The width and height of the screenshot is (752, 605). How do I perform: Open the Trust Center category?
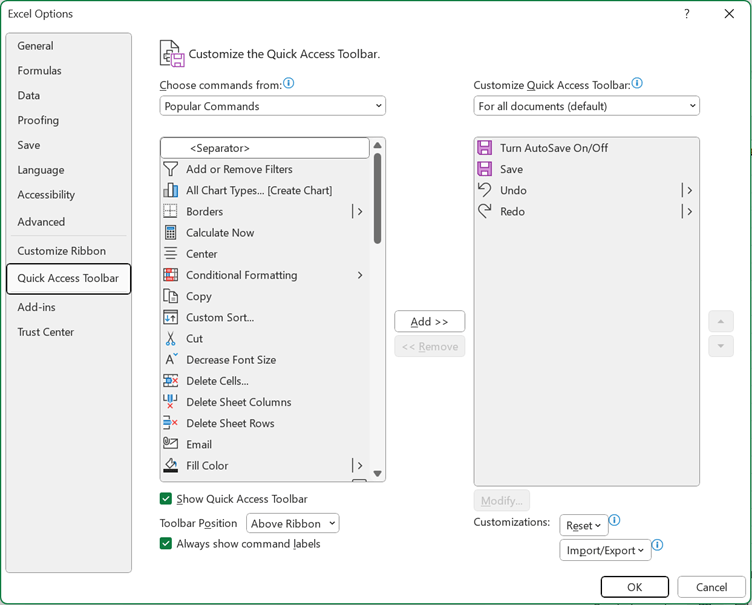[45, 332]
